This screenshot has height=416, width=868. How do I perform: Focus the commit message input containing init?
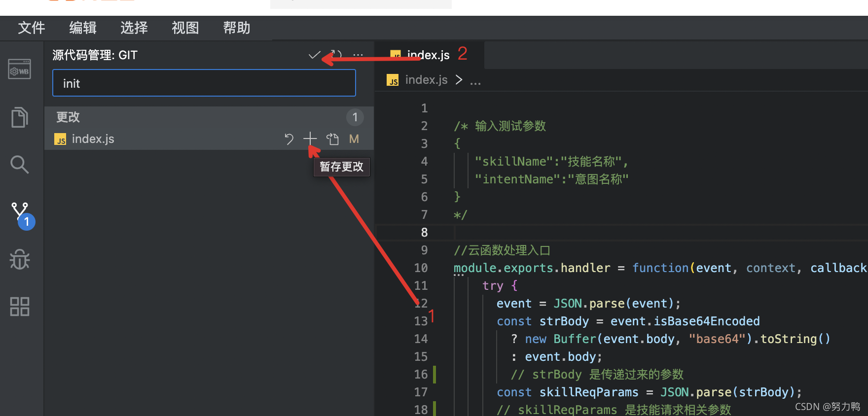pyautogui.click(x=204, y=83)
